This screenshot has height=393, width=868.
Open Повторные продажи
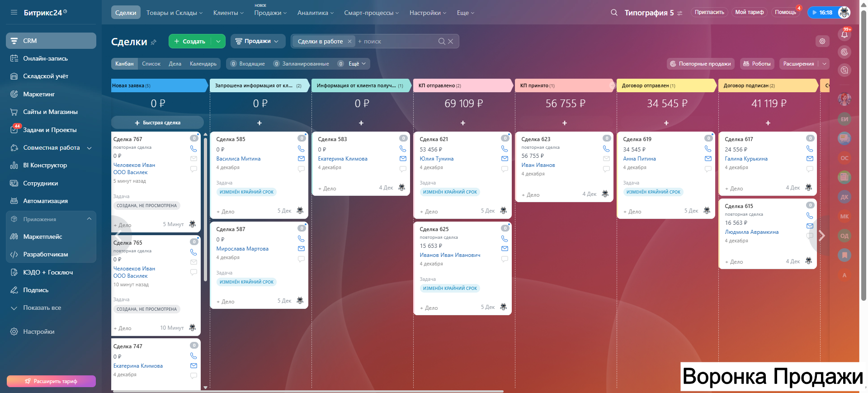701,64
